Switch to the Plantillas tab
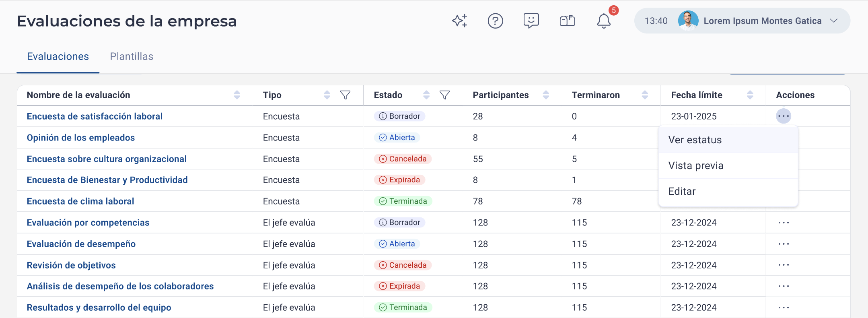 [x=131, y=56]
